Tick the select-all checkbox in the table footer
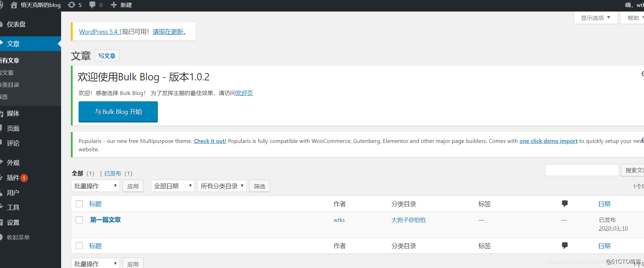The height and width of the screenshot is (268, 644). point(79,246)
